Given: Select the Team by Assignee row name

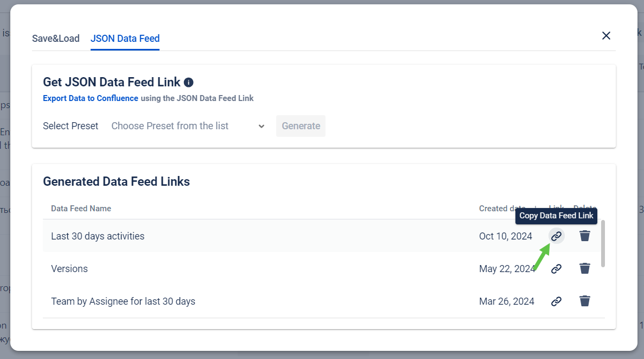Looking at the screenshot, I should tap(123, 301).
